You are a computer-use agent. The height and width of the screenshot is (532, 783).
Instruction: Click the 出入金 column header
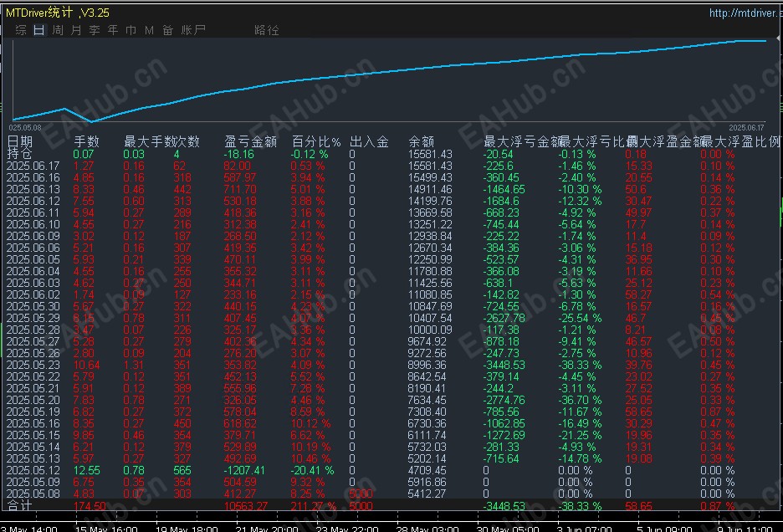[369, 142]
